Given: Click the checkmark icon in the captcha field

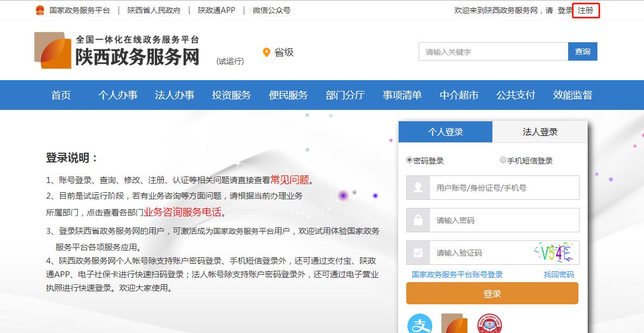Looking at the screenshot, I should click(x=418, y=252).
